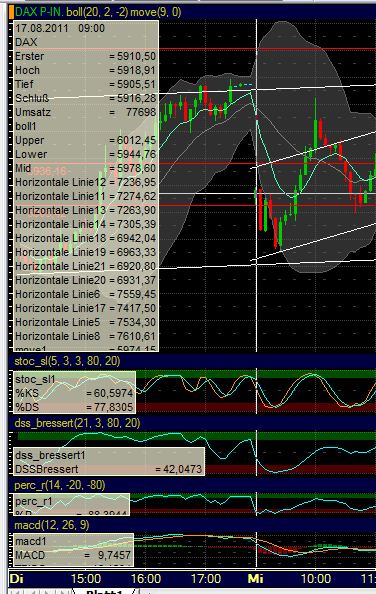The width and height of the screenshot is (376, 594).
Task: Select the perc_r(14, -20, -80) pane header
Action: click(x=59, y=485)
